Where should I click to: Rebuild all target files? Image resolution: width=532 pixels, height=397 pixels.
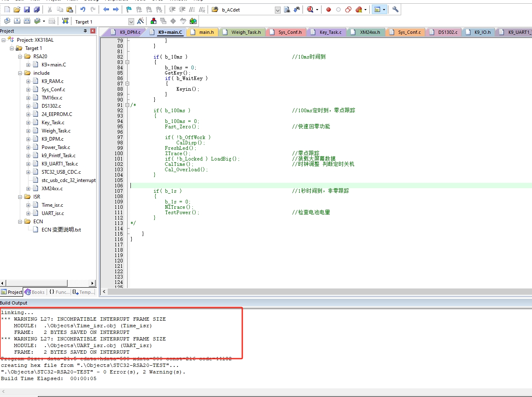(x=27, y=21)
